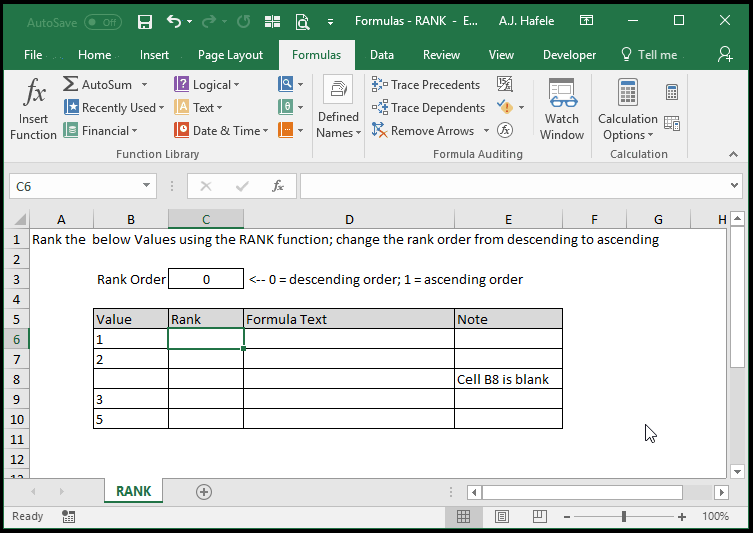Click Trace Dependents

pyautogui.click(x=428, y=108)
